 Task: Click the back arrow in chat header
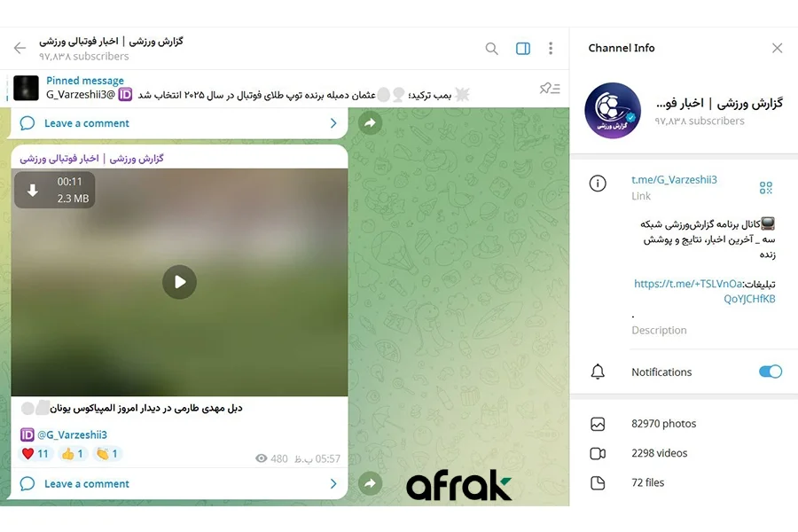pyautogui.click(x=20, y=49)
